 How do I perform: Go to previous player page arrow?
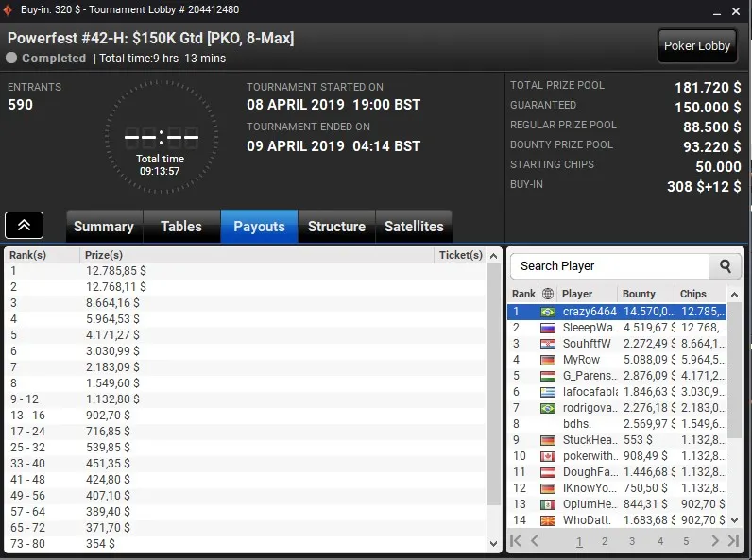pyautogui.click(x=535, y=541)
